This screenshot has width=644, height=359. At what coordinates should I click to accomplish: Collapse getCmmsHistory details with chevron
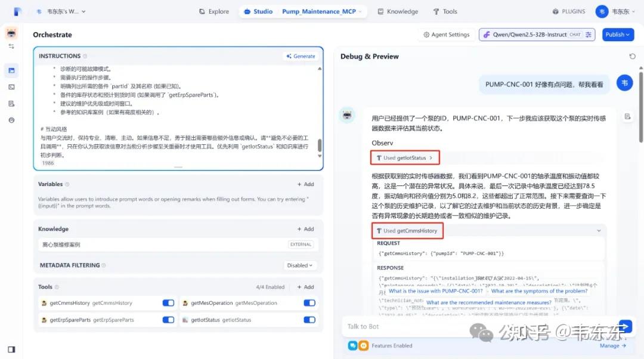tap(599, 231)
